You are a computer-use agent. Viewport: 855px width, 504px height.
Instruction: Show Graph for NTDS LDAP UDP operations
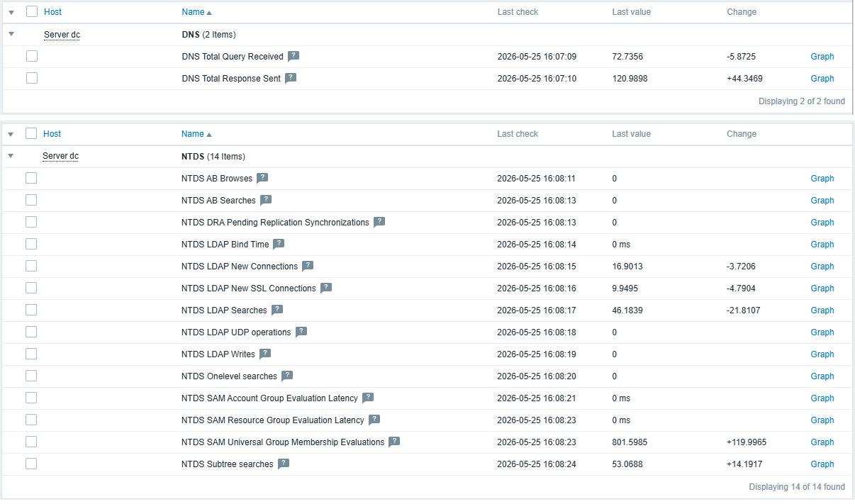point(822,332)
